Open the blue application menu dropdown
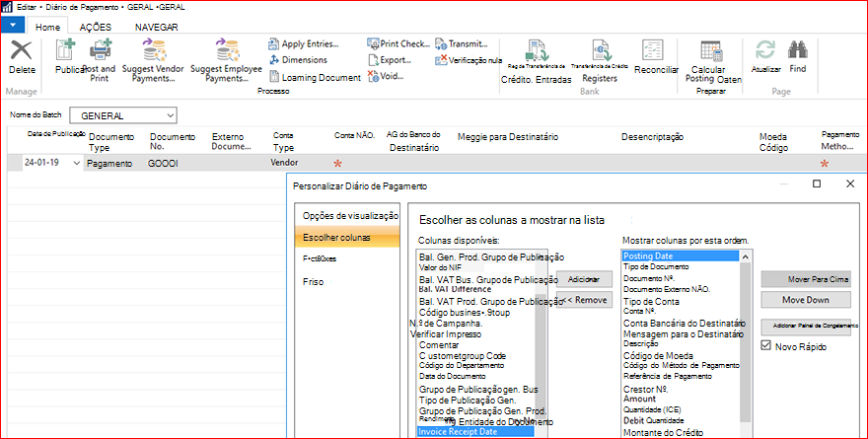This screenshot has width=868, height=439. click(x=13, y=26)
